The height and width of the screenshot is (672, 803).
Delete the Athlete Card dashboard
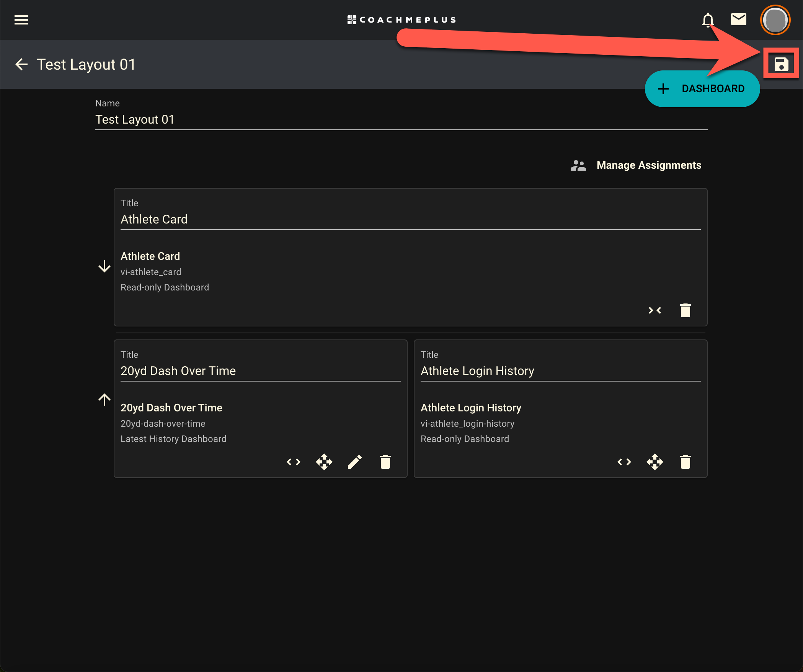685,310
